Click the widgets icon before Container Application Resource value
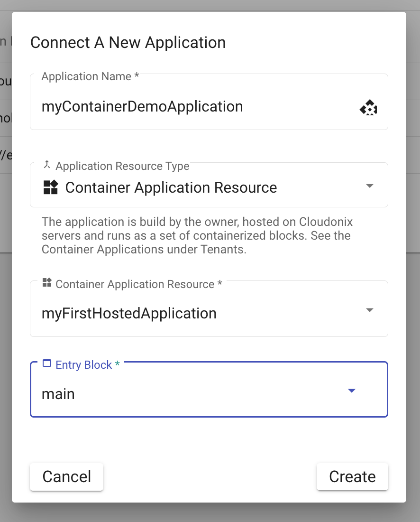The image size is (420, 522). point(50,187)
